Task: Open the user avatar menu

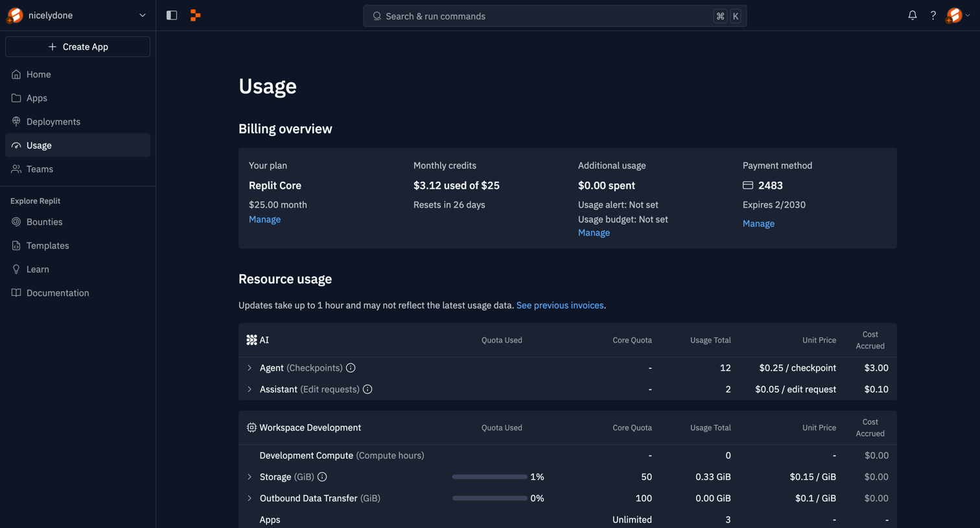Action: pyautogui.click(x=958, y=15)
